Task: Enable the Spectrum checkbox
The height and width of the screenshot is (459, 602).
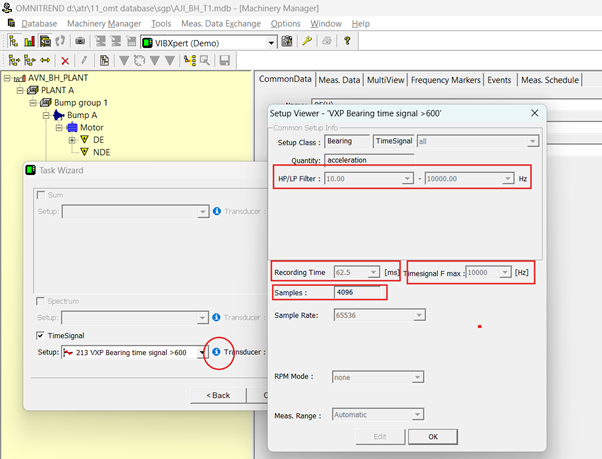Action: 40,301
